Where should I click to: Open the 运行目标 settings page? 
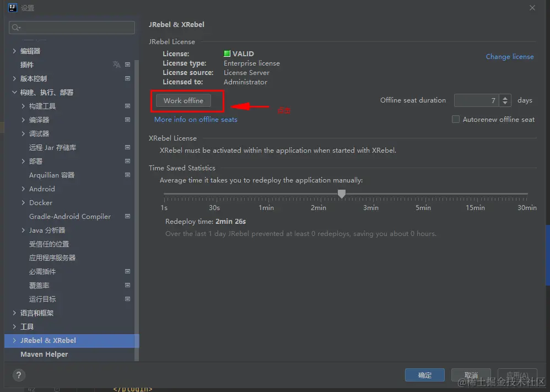click(x=42, y=299)
